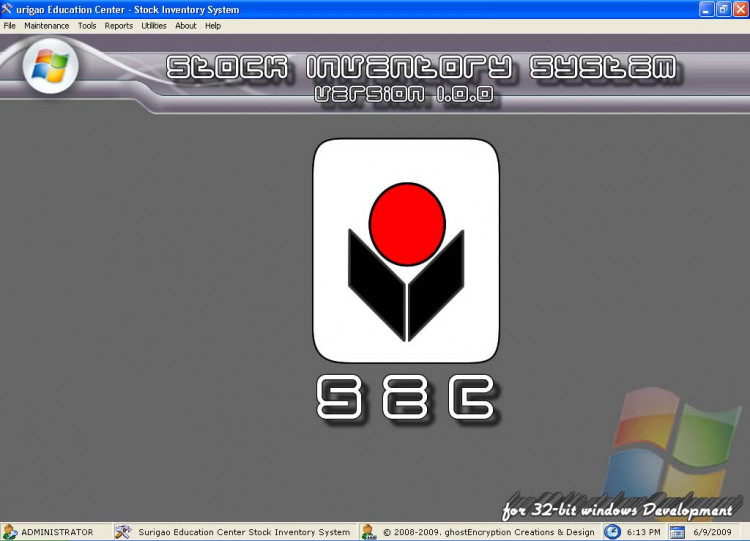The image size is (750, 541).
Task: Click the ghostEncryption Creations & Design copyright text
Action: 488,532
